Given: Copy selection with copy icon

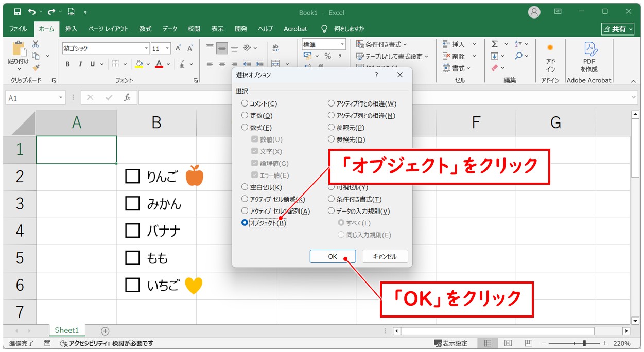Looking at the screenshot, I should (36, 56).
